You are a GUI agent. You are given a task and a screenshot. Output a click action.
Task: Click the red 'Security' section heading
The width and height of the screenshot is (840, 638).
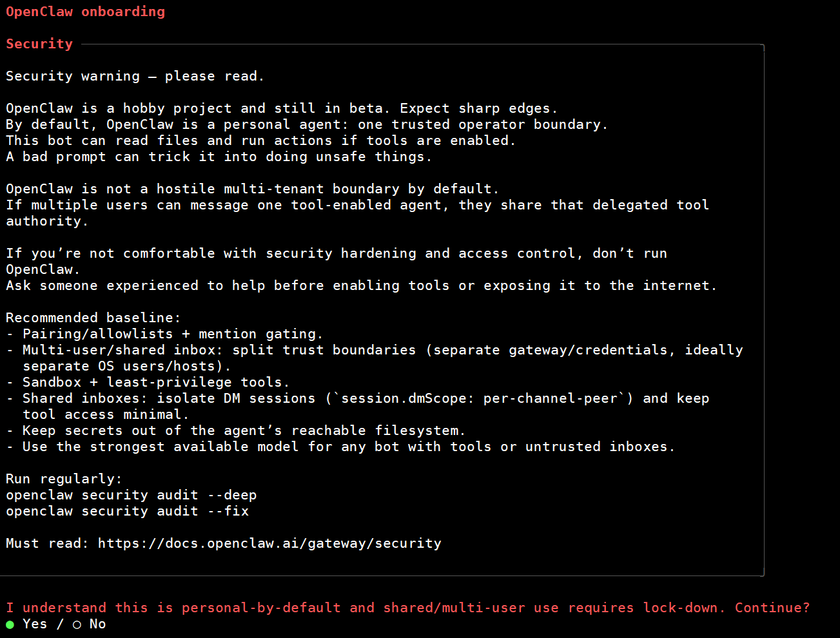pos(39,44)
